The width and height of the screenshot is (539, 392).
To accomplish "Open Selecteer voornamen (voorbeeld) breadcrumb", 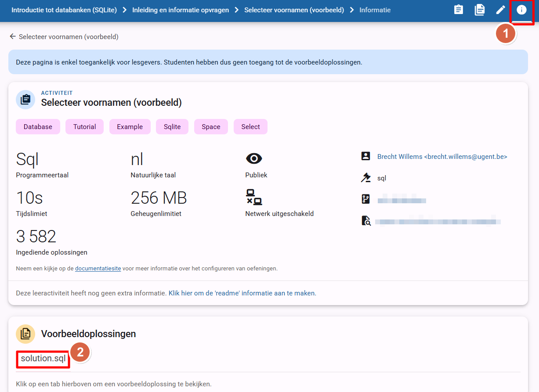I will [x=294, y=10].
